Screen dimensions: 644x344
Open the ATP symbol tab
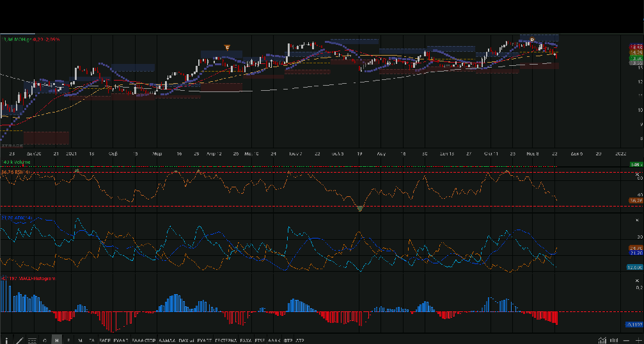(x=301, y=340)
